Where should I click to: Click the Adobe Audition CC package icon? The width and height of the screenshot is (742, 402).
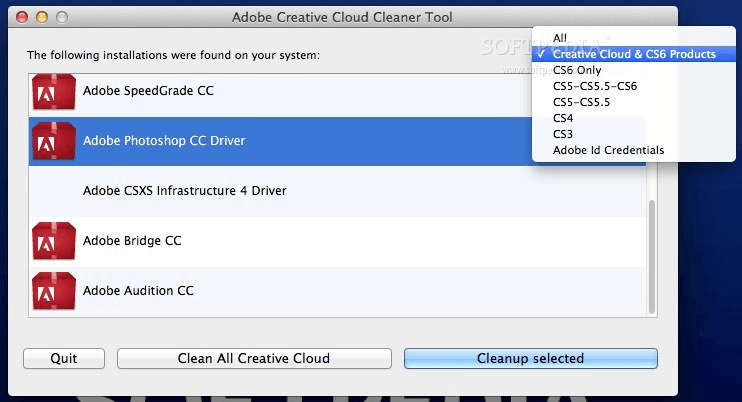pyautogui.click(x=54, y=291)
